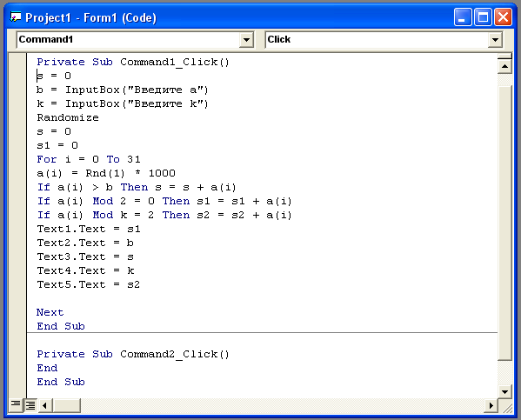
Task: Switch to Procedure View button
Action: (x=16, y=405)
